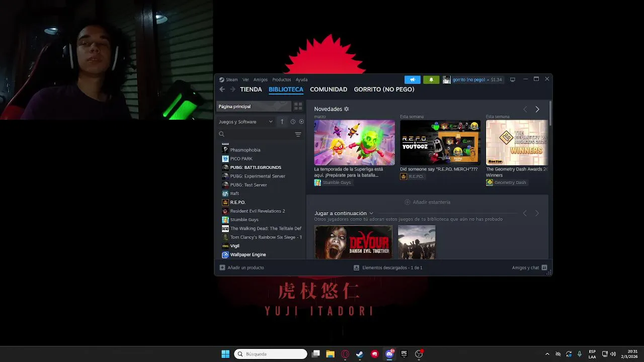This screenshot has height=362, width=644.
Task: Open Amigos y chat
Action: [525, 267]
